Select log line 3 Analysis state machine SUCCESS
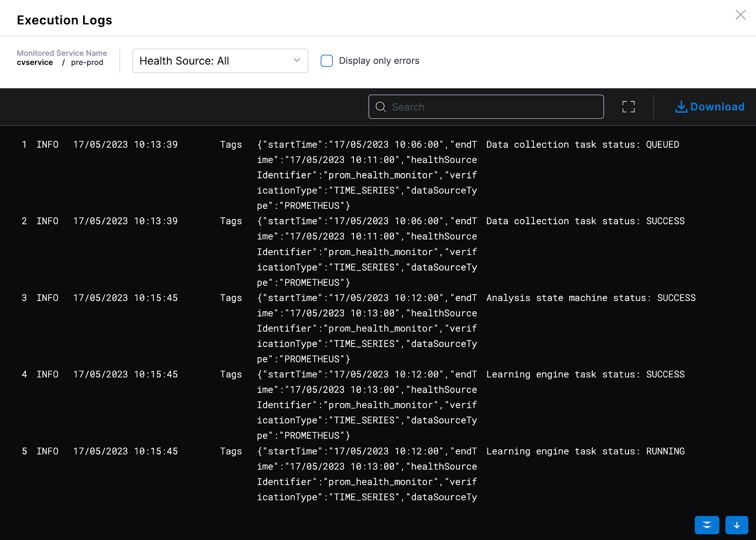This screenshot has height=540, width=756. click(590, 298)
